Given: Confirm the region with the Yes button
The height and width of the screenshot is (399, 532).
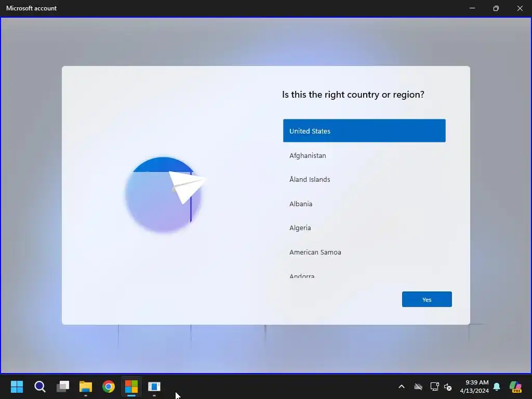Looking at the screenshot, I should click(427, 299).
